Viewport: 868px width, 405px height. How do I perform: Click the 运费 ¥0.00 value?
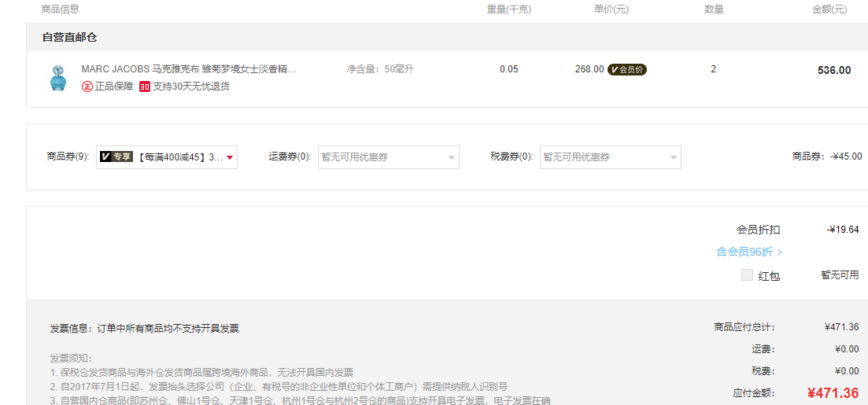[847, 349]
